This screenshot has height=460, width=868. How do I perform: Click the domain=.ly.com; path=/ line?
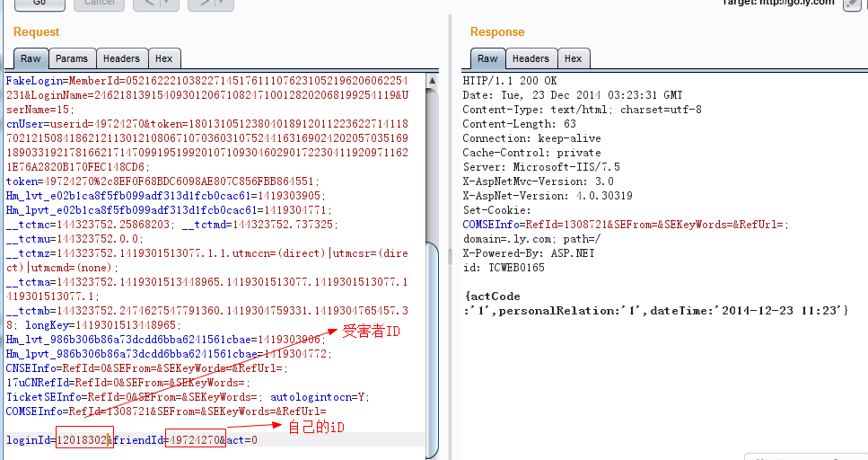click(x=532, y=239)
